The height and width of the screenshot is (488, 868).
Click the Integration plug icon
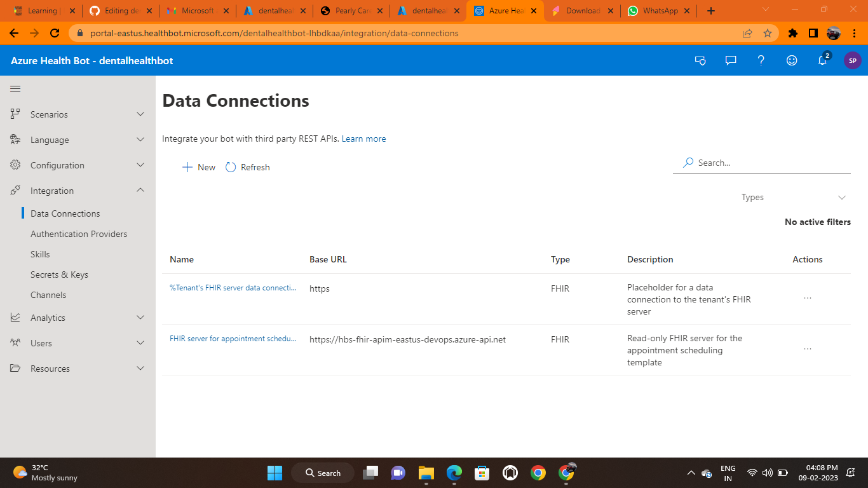[x=15, y=191]
